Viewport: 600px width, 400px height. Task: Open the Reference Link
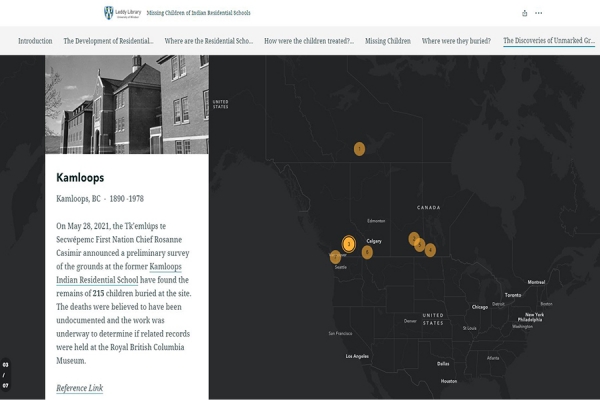pos(79,388)
